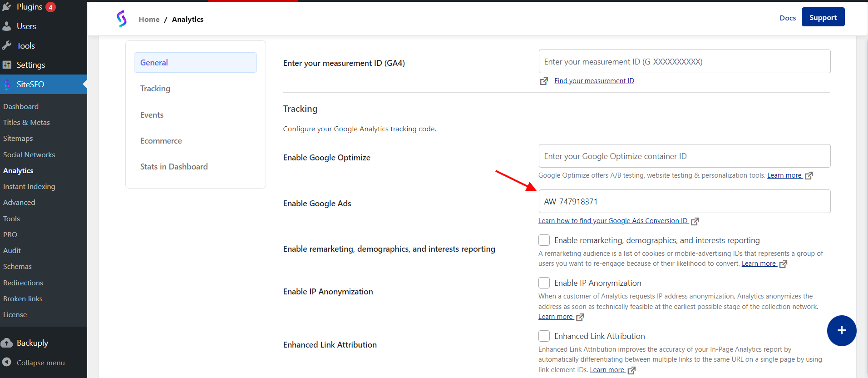Screen dimensions: 868x378
Task: Click Learn more under Google Optimize
Action: click(784, 175)
